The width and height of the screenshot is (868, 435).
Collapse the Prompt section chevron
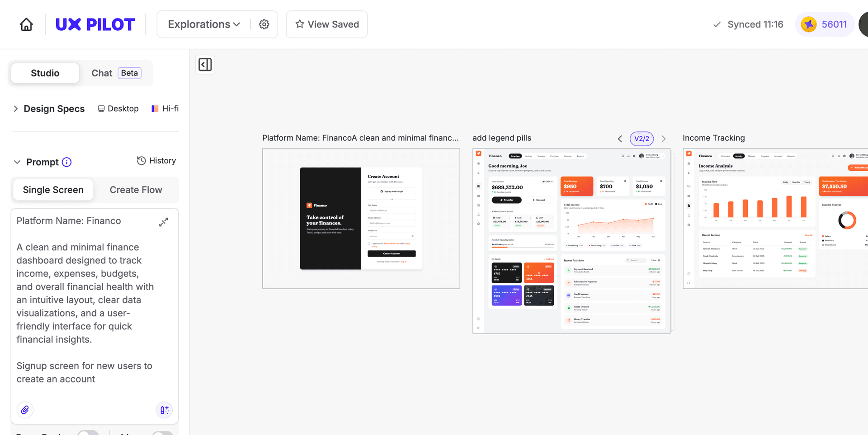tap(17, 162)
